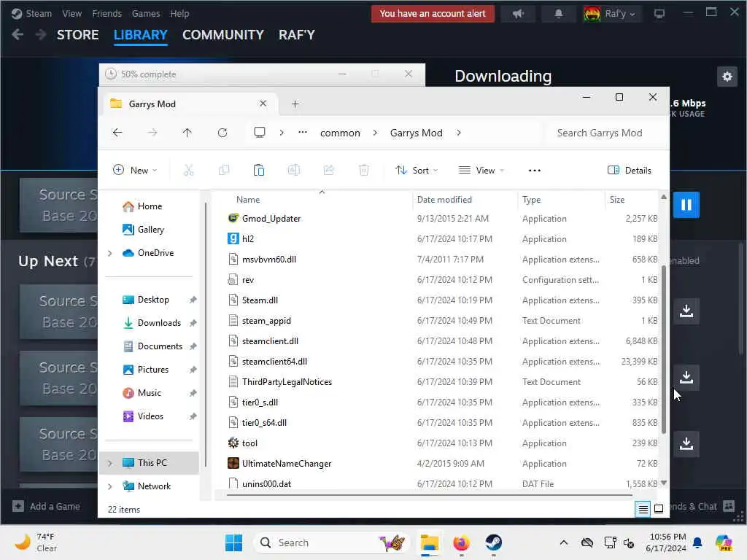Open File Explorer from the taskbar
747x560 pixels.
coord(429,542)
